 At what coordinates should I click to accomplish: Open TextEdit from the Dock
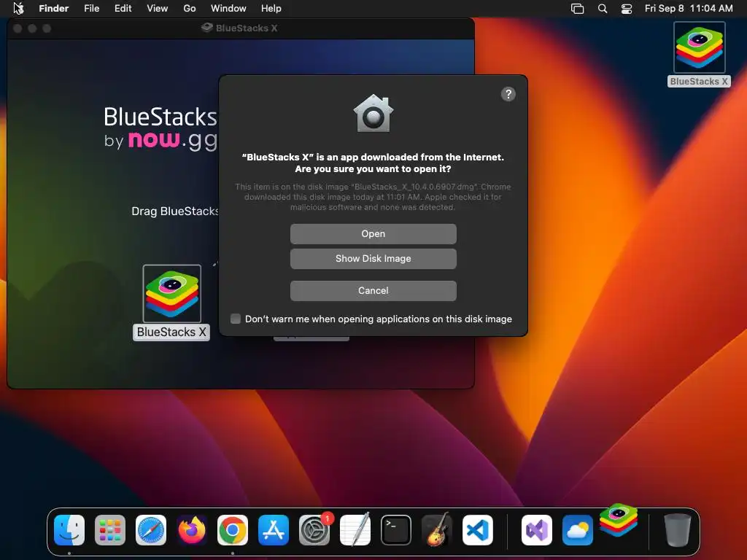pyautogui.click(x=355, y=530)
